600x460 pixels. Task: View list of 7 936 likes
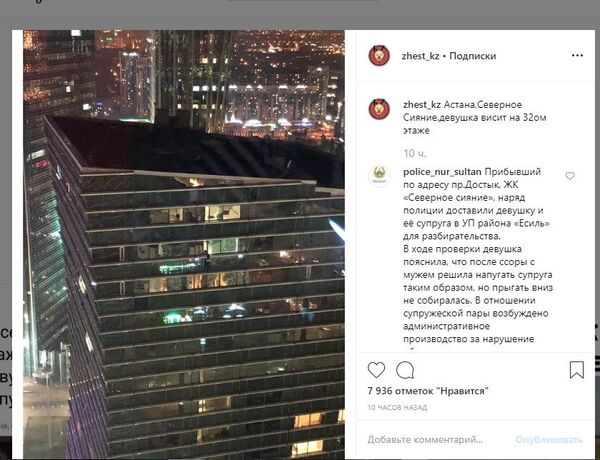428,391
